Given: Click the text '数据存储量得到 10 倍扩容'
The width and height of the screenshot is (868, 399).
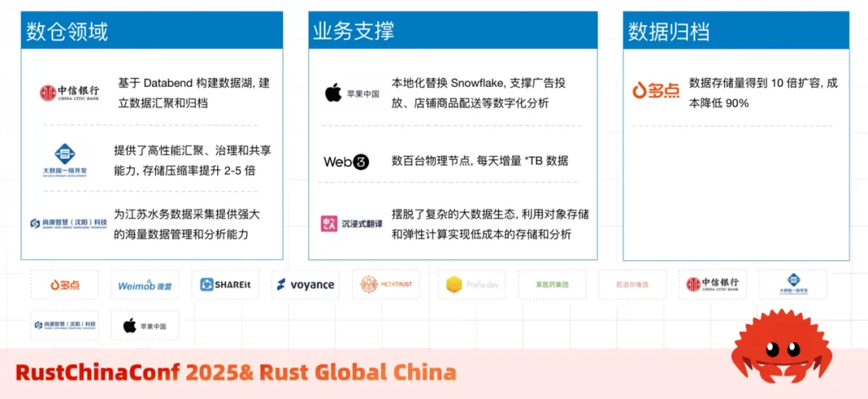Looking at the screenshot, I should tap(754, 83).
